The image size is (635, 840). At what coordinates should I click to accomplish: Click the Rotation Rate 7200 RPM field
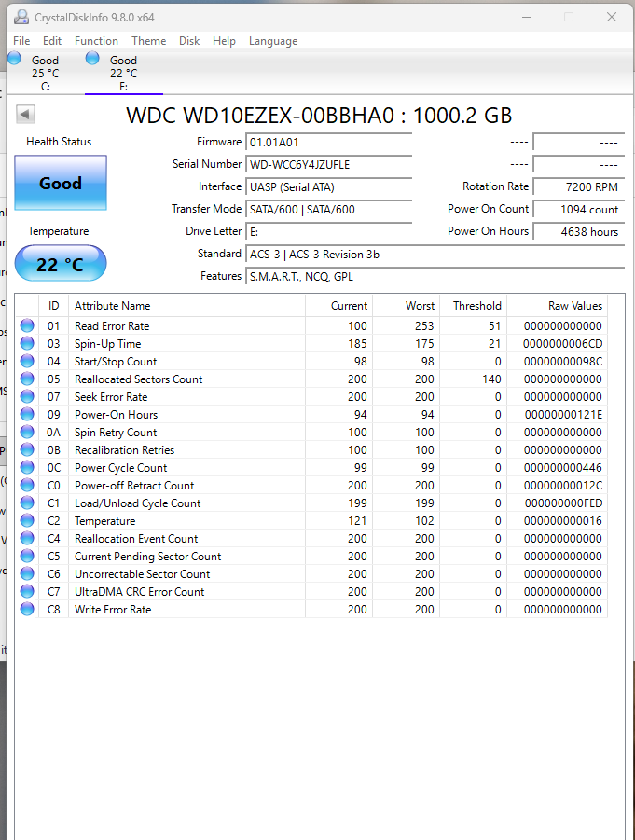[579, 187]
